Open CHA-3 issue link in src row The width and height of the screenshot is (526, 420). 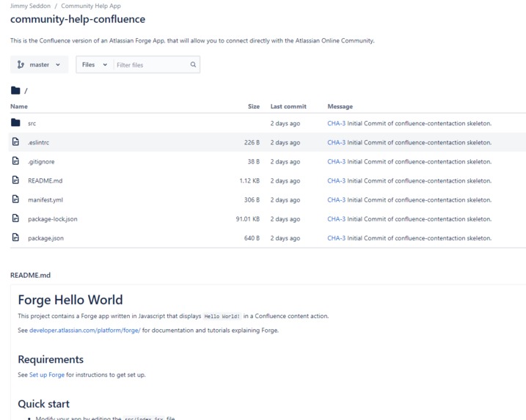[336, 123]
